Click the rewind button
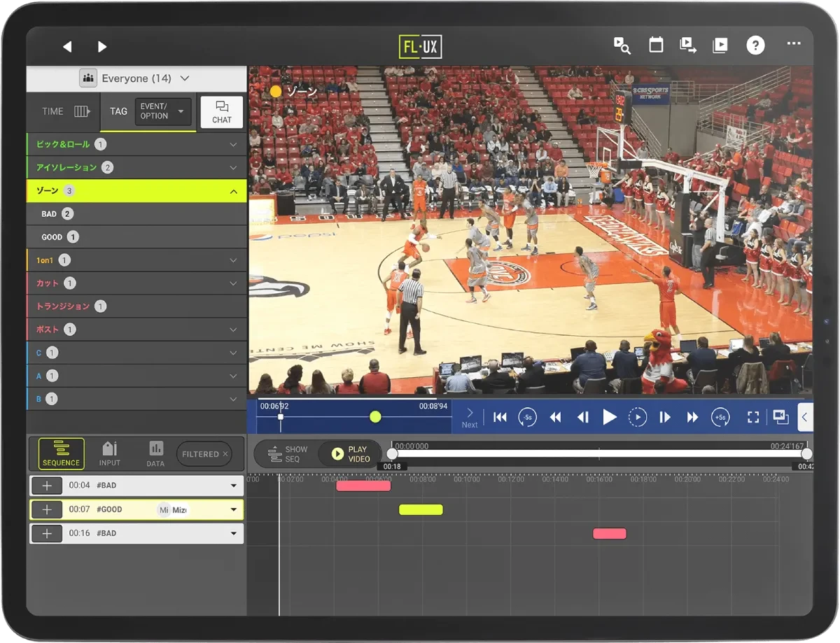This screenshot has width=840, height=643. click(555, 418)
